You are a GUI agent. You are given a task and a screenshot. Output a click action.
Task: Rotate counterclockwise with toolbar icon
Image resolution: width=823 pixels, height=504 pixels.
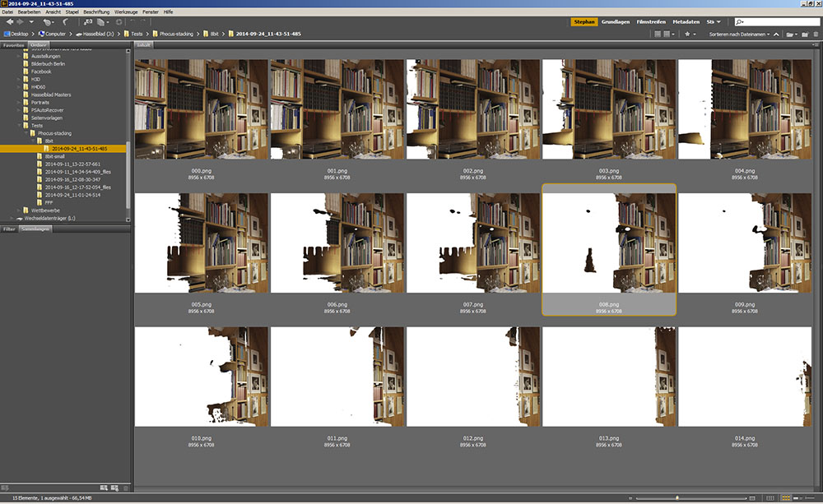[133, 22]
